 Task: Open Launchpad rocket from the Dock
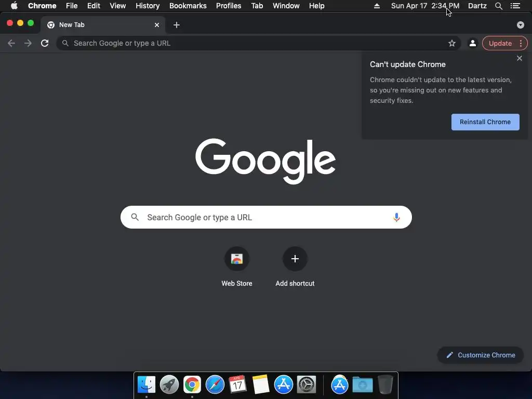pyautogui.click(x=169, y=384)
